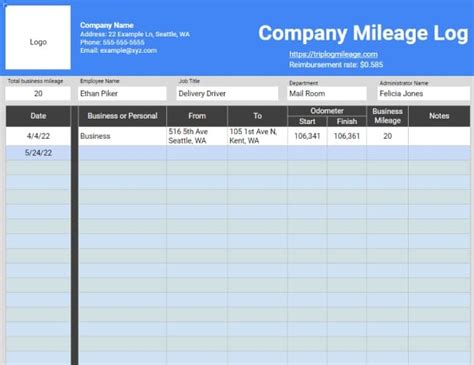Viewport: 474px width, 365px height.
Task: Select the Company Mileage Log title
Action: (x=363, y=33)
